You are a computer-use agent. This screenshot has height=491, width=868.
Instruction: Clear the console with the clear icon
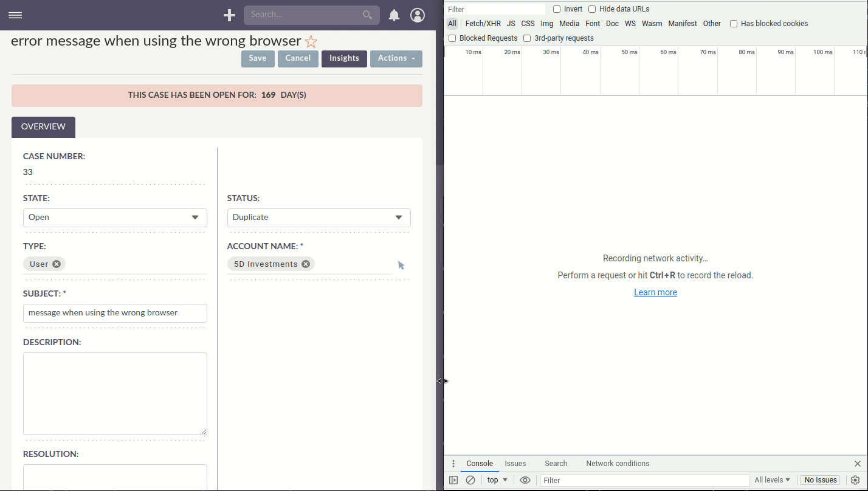pyautogui.click(x=470, y=480)
